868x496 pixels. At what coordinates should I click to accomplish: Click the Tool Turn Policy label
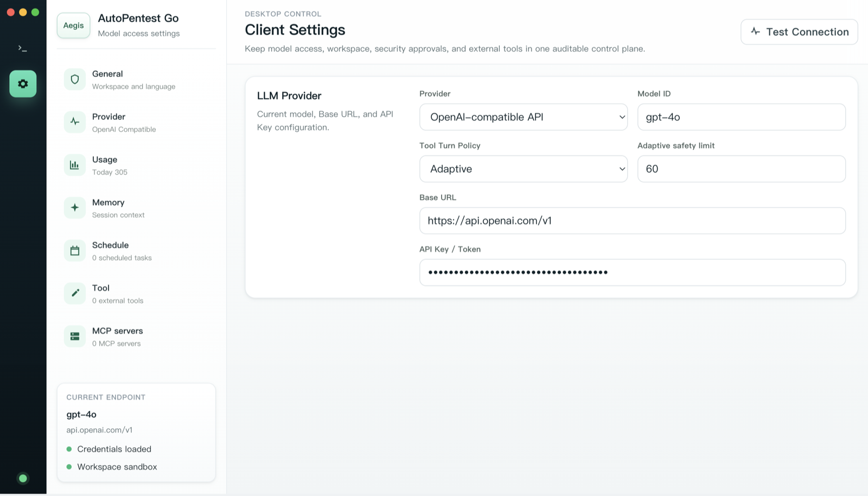450,145
